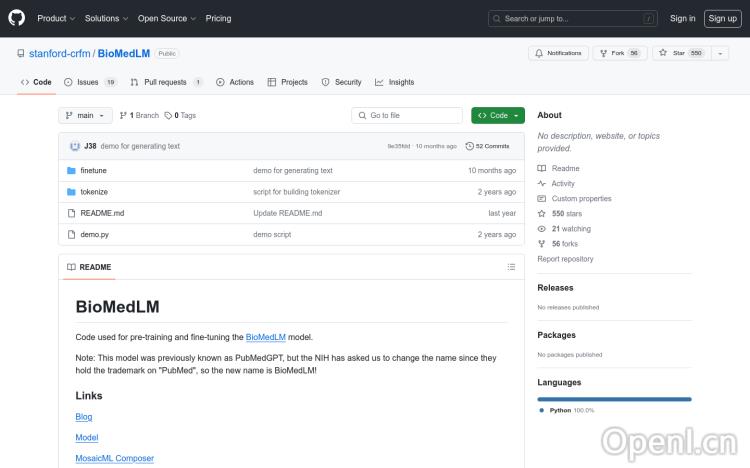Expand the main branch dropdown
Screen dimensions: 750x468
coord(84,115)
